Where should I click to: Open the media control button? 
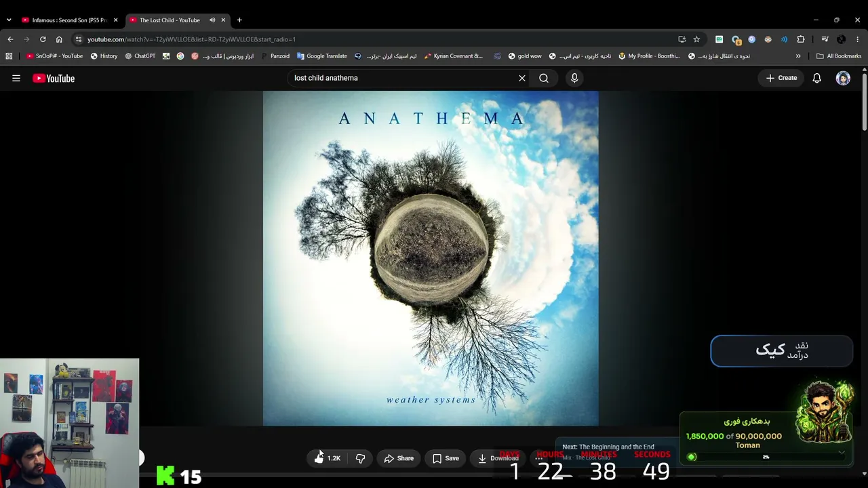(x=825, y=39)
